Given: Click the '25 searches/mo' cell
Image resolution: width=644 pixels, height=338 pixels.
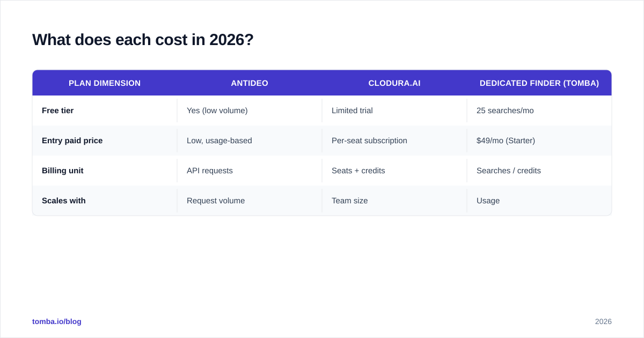Looking at the screenshot, I should (539, 111).
